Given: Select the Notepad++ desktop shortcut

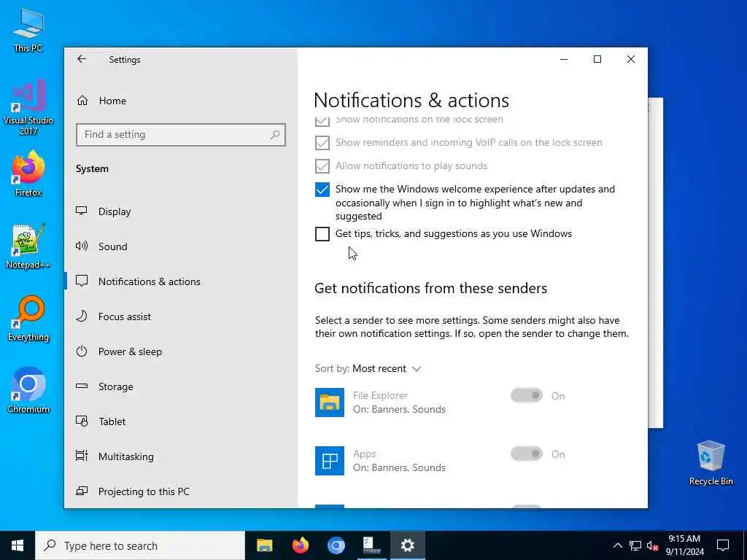Looking at the screenshot, I should pos(28,246).
